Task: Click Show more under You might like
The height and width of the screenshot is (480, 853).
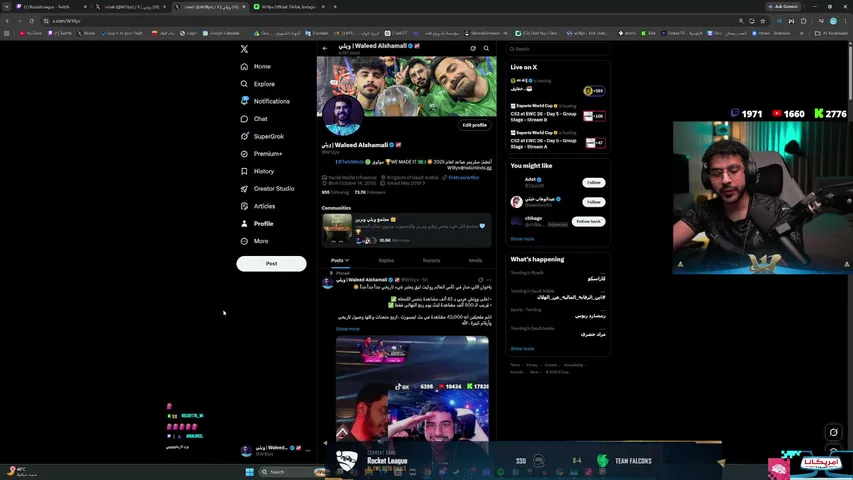Action: (522, 239)
